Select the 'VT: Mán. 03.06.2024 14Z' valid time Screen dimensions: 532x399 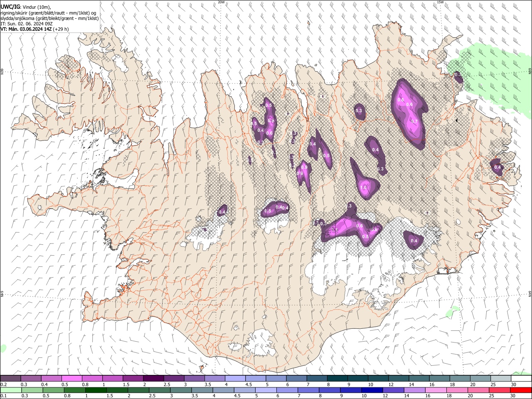click(26, 29)
